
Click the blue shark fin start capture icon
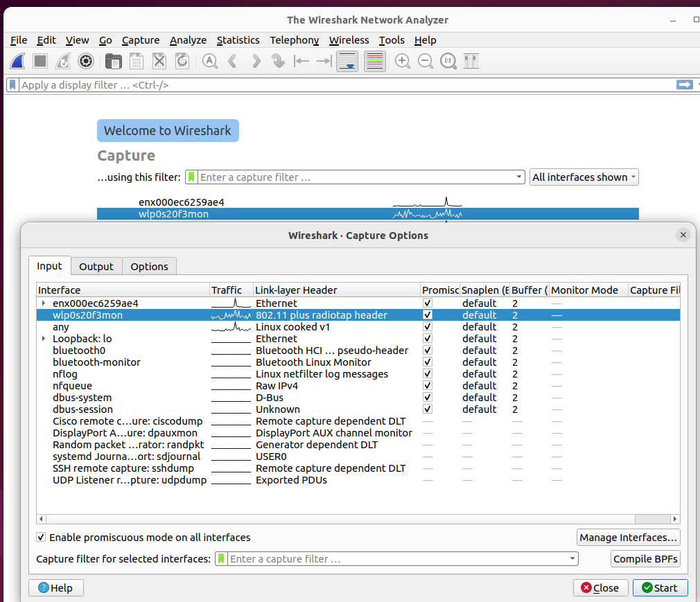(17, 62)
